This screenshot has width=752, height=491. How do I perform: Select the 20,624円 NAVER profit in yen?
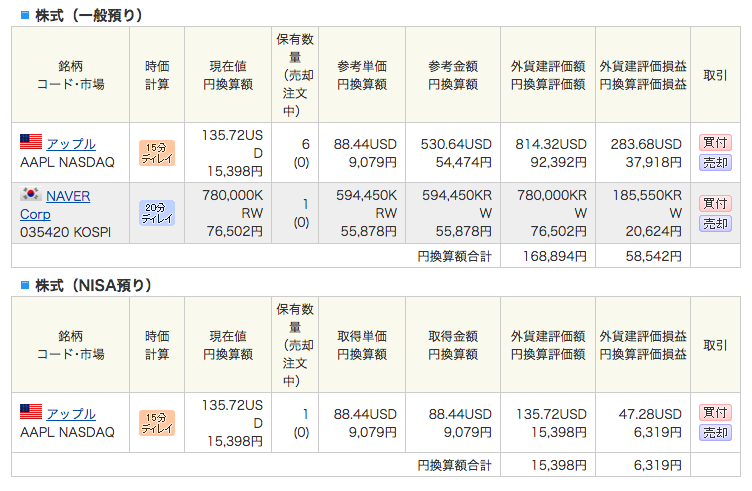653,231
